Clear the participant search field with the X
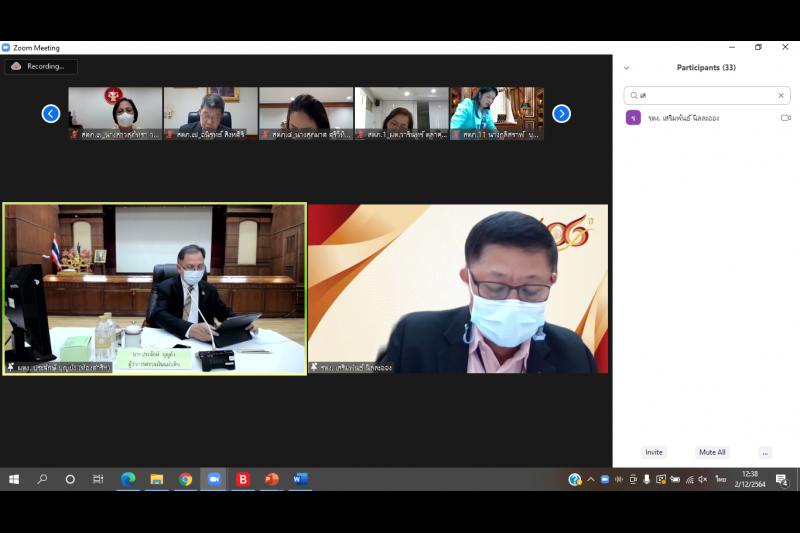Image resolution: width=800 pixels, height=533 pixels. (x=781, y=96)
